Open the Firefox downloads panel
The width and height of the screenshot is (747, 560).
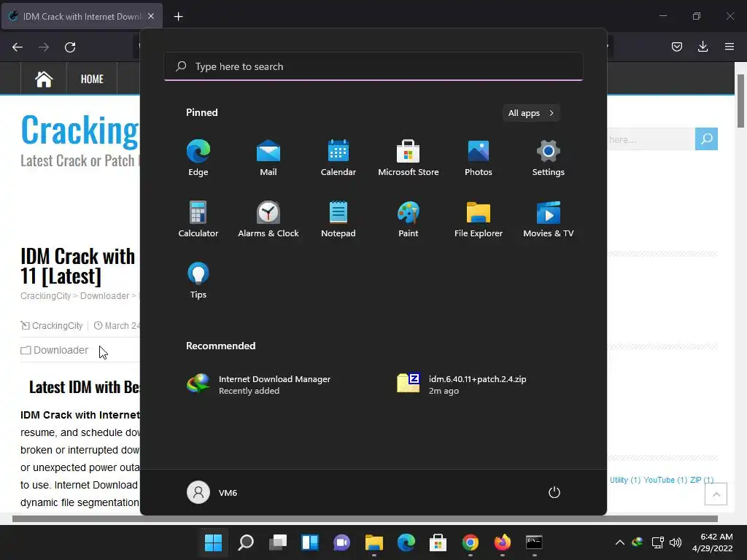tap(703, 47)
